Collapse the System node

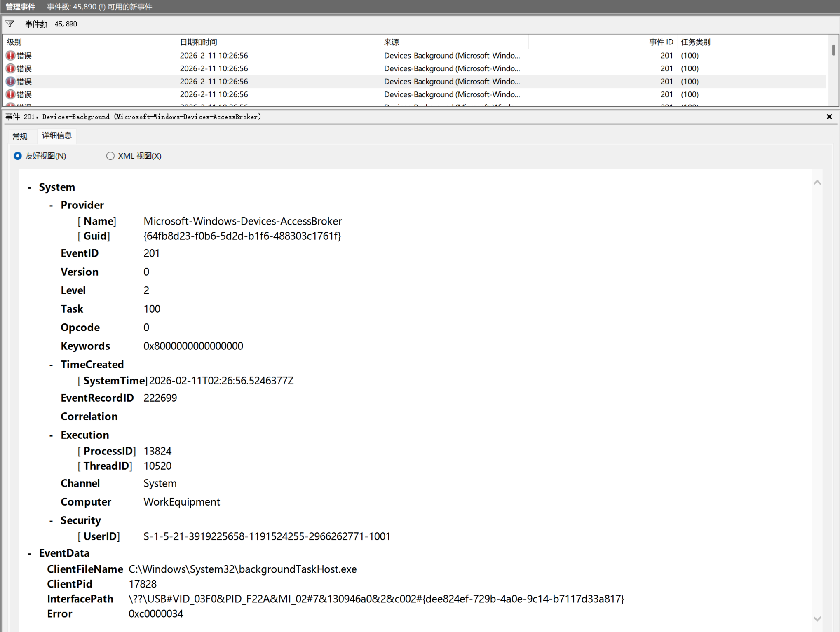tap(30, 188)
